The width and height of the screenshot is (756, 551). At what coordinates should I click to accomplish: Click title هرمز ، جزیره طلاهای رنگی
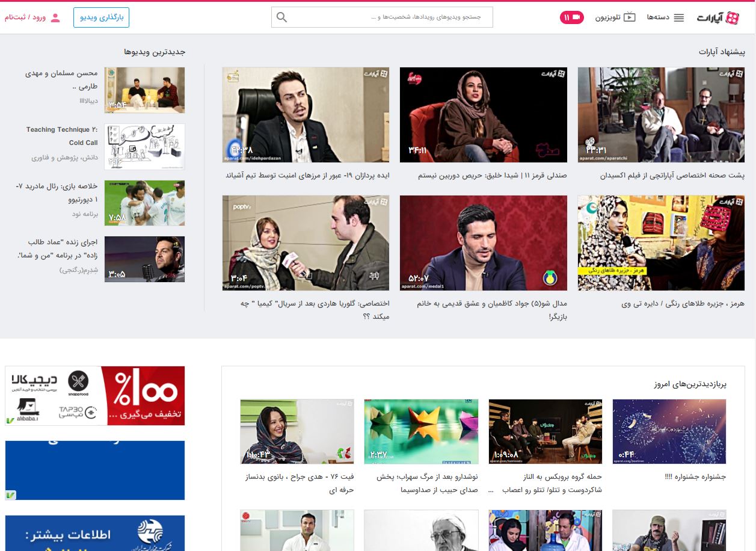(x=683, y=304)
